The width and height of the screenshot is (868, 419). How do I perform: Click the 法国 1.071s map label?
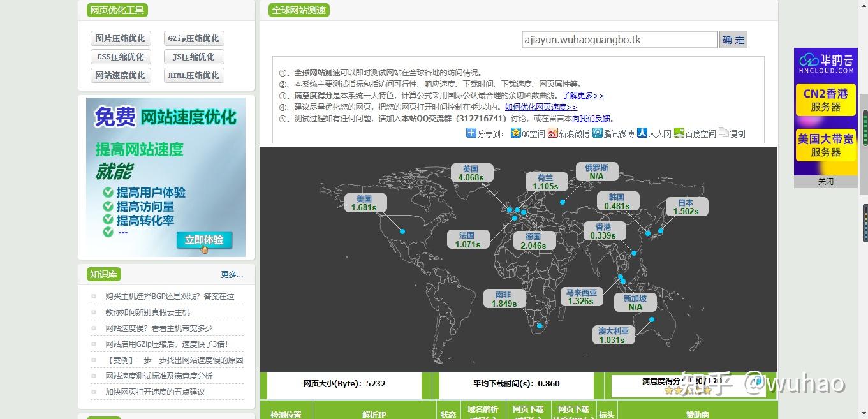point(467,240)
